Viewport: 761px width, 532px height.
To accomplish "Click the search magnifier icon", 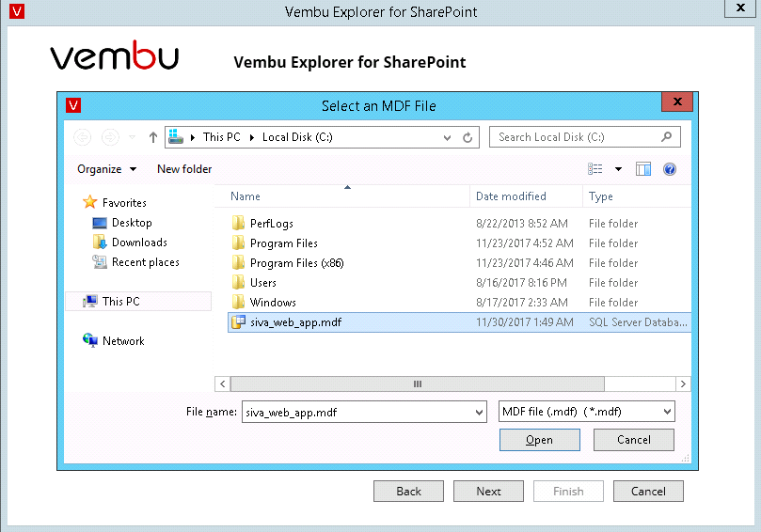I will (667, 137).
